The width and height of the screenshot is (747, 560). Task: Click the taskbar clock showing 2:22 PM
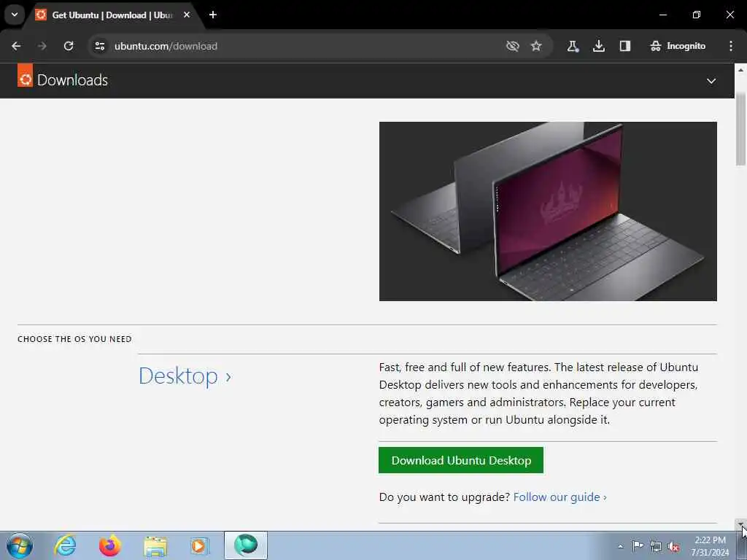(710, 546)
